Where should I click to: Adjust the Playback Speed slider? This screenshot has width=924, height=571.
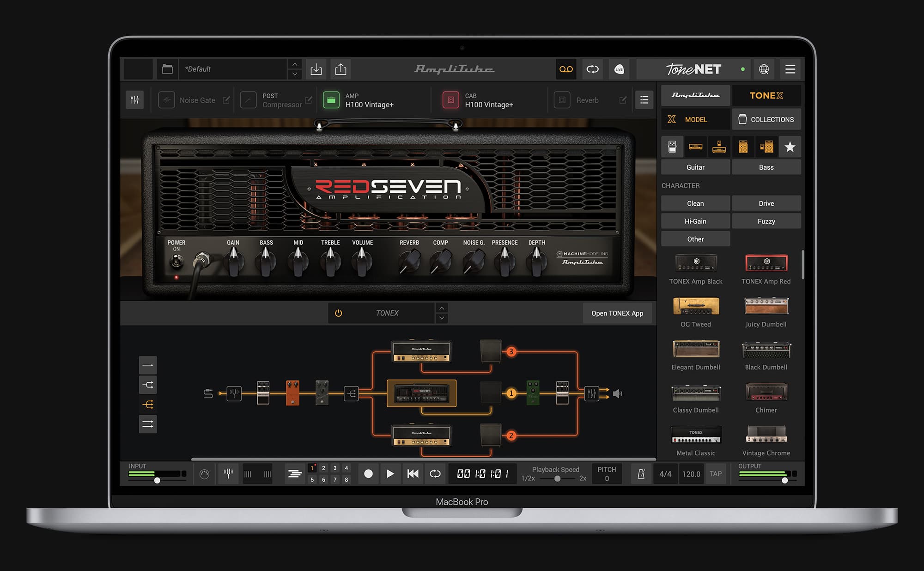point(557,479)
